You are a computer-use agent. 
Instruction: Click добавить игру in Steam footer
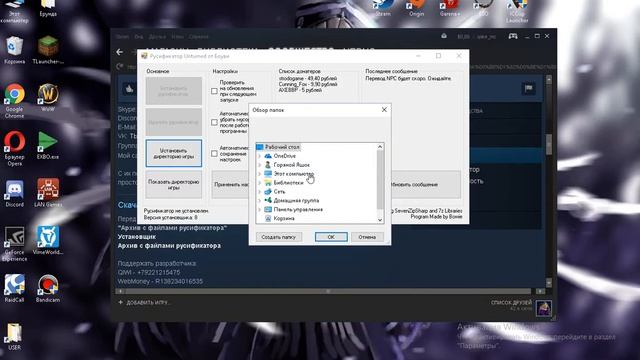coord(144,302)
